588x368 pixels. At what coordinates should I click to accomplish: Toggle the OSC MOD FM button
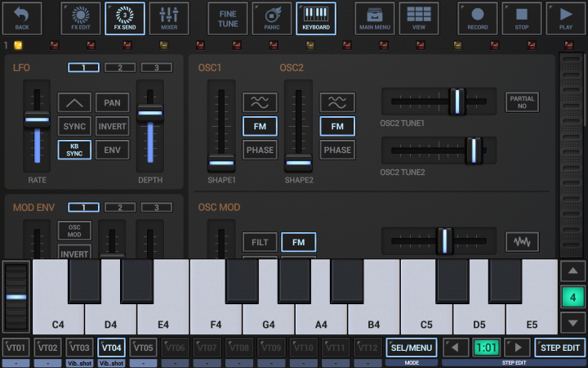coord(299,242)
